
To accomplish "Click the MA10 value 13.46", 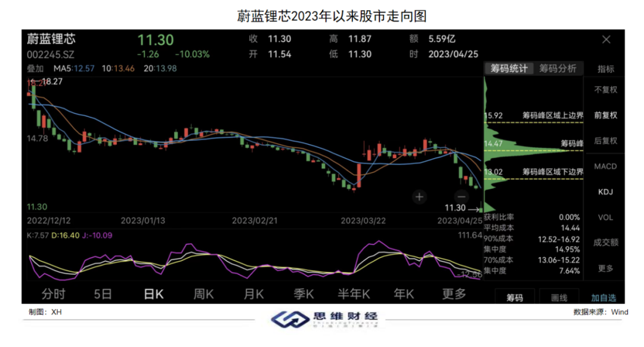I will pyautogui.click(x=124, y=69).
